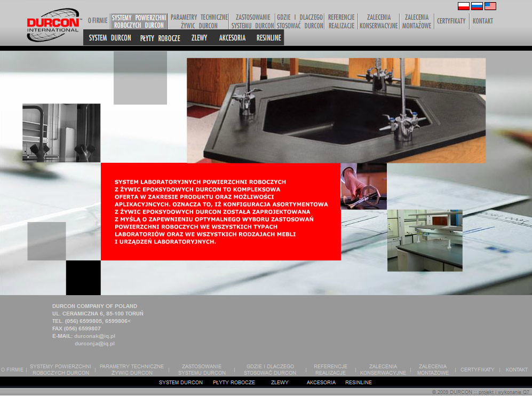Click footer Zalecenia Montażowe link
Image resolution: width=532 pixels, height=396 pixels.
(433, 369)
